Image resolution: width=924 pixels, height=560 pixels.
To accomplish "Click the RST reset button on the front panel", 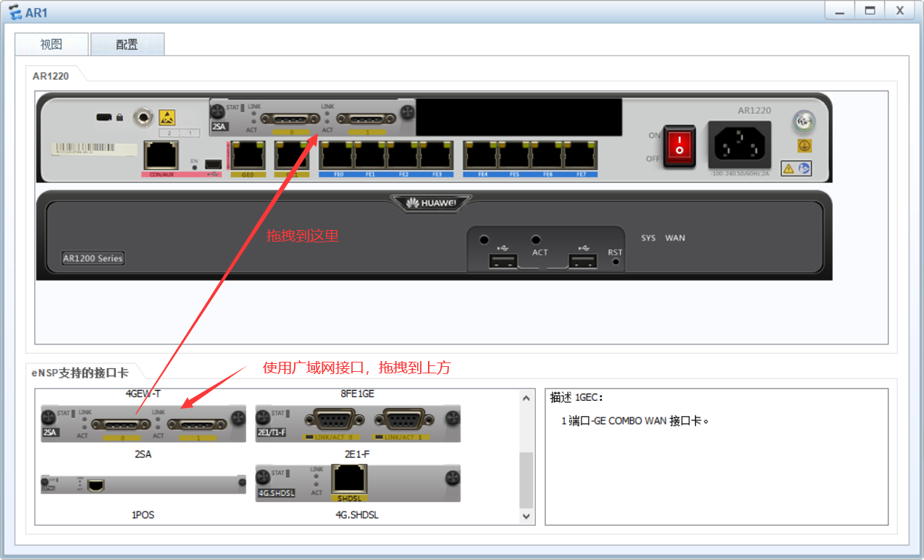I will point(616,262).
